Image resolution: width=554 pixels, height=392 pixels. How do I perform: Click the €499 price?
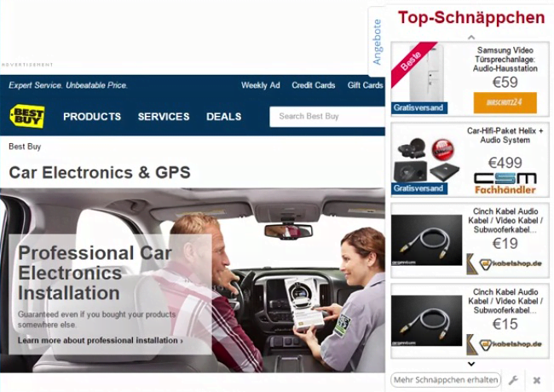click(x=505, y=163)
